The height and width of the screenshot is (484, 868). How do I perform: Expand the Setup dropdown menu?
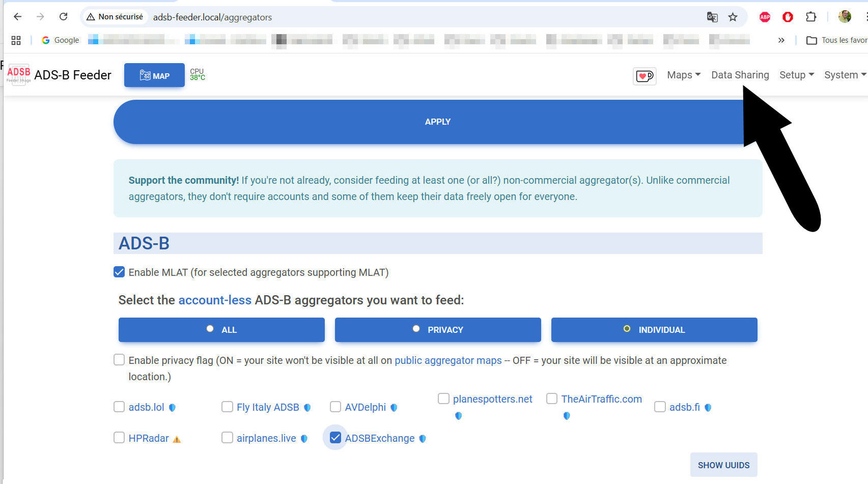click(797, 75)
